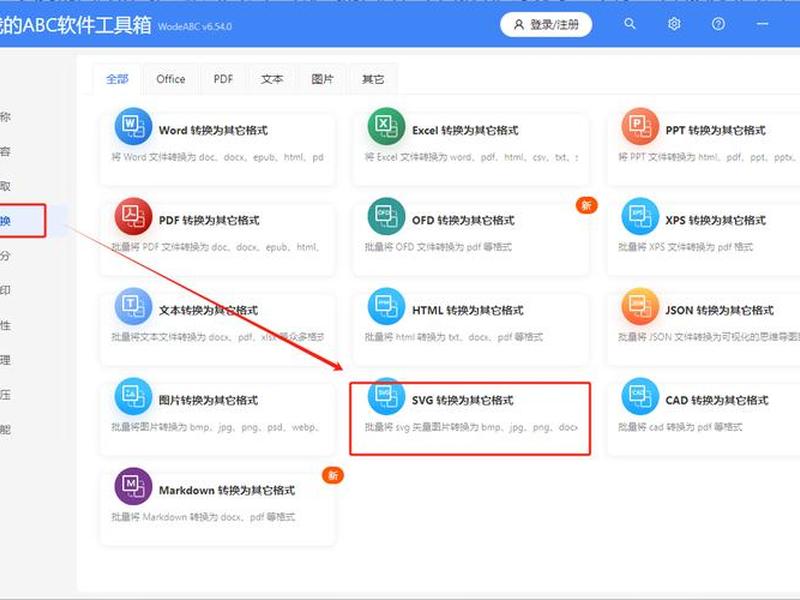The height and width of the screenshot is (600, 800).
Task: Open the help question-mark icon
Action: coord(718,24)
